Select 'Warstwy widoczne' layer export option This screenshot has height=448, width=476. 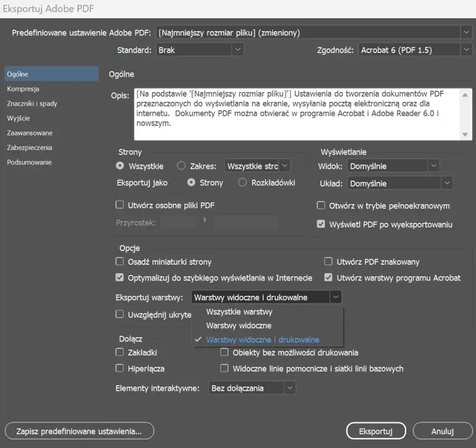(x=238, y=326)
